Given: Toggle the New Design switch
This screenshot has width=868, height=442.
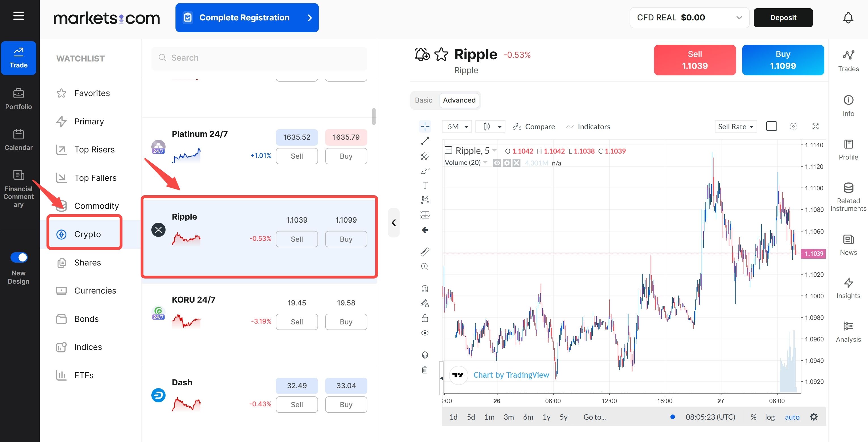Looking at the screenshot, I should click(x=19, y=257).
